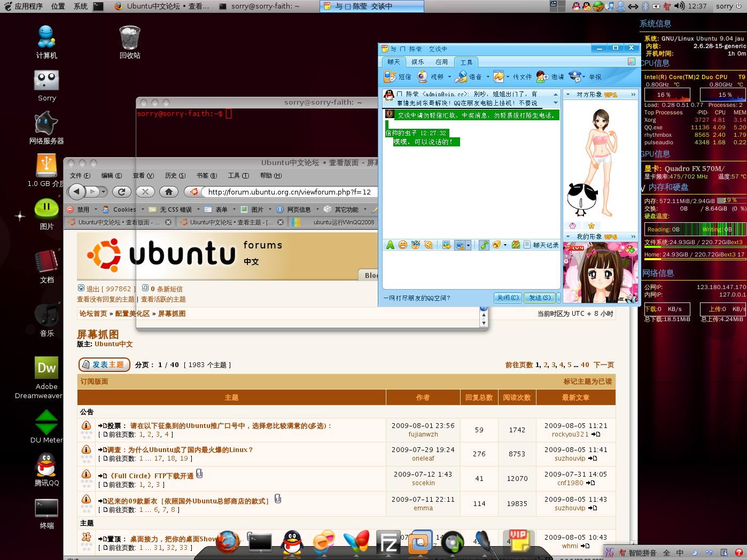
Task: Collapse the 我的形象 panel triangle
Action: [568, 237]
